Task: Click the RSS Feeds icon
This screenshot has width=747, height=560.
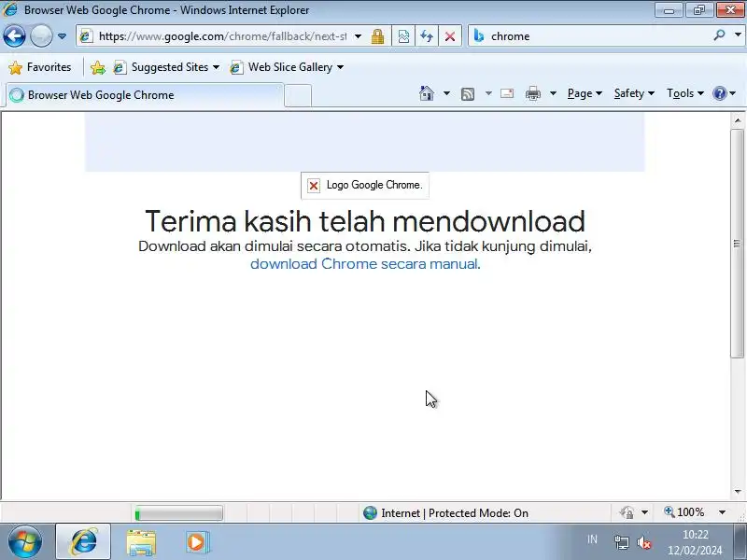Action: pyautogui.click(x=468, y=94)
